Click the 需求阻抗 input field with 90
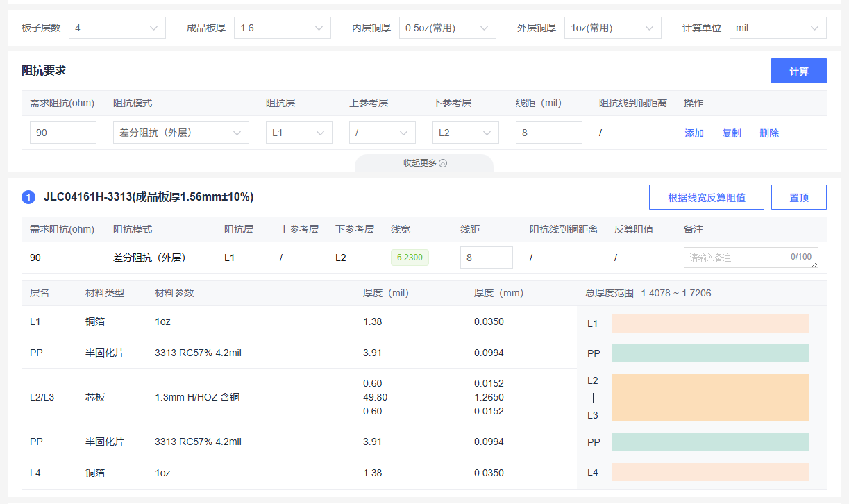 pyautogui.click(x=62, y=133)
